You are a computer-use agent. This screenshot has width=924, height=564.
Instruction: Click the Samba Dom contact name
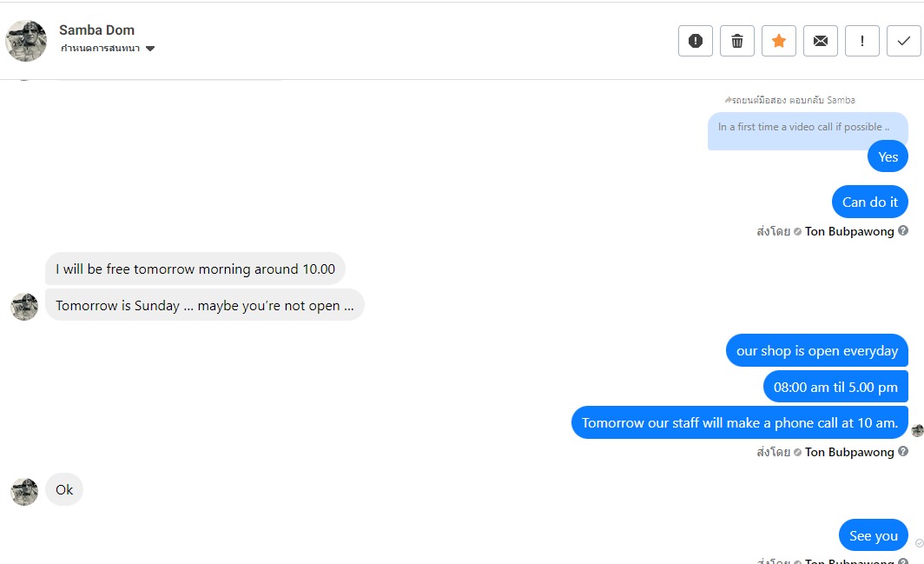[96, 30]
